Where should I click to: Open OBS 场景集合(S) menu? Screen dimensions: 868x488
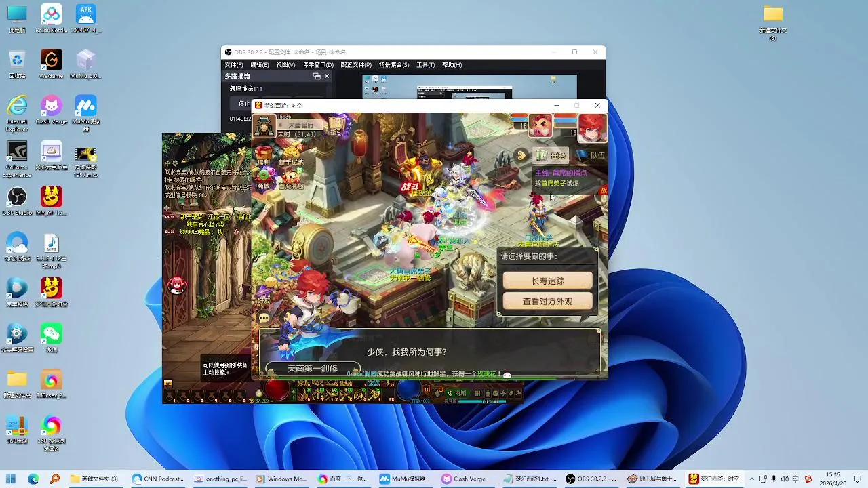[394, 65]
